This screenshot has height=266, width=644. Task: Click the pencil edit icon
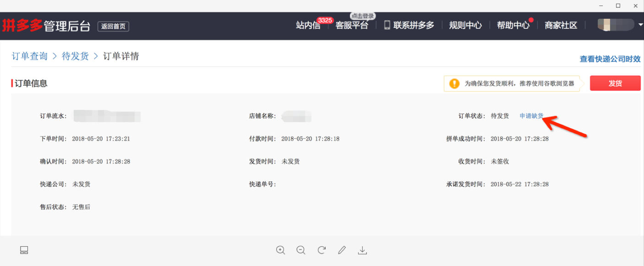342,250
